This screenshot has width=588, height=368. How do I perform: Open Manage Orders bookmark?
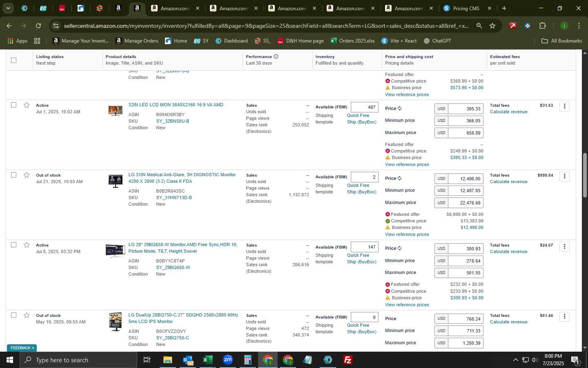point(137,41)
